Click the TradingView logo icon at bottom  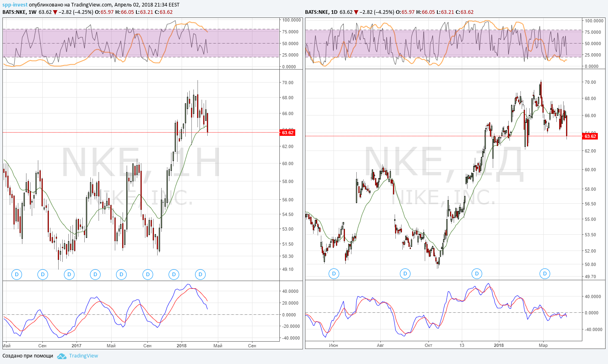pyautogui.click(x=61, y=356)
